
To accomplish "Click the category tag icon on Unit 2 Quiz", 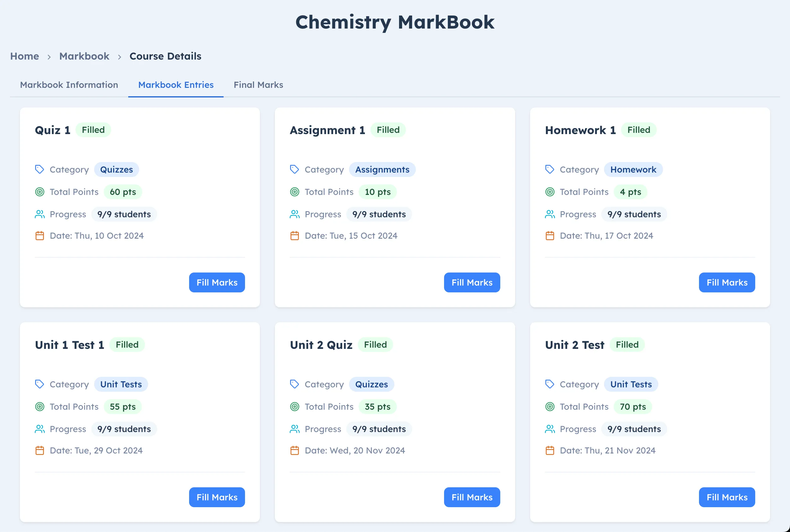I will point(295,384).
